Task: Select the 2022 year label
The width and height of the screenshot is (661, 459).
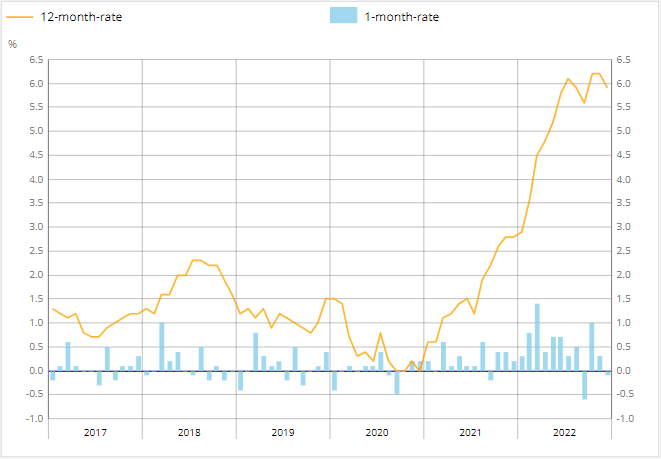Action: 565,432
